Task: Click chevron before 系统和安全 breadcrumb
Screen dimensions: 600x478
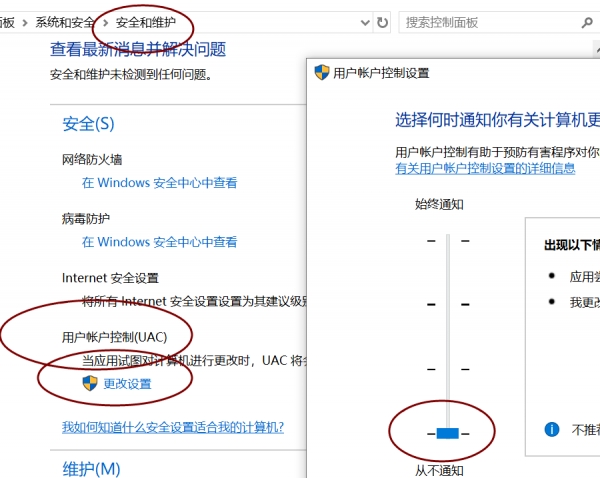Action: [x=25, y=23]
